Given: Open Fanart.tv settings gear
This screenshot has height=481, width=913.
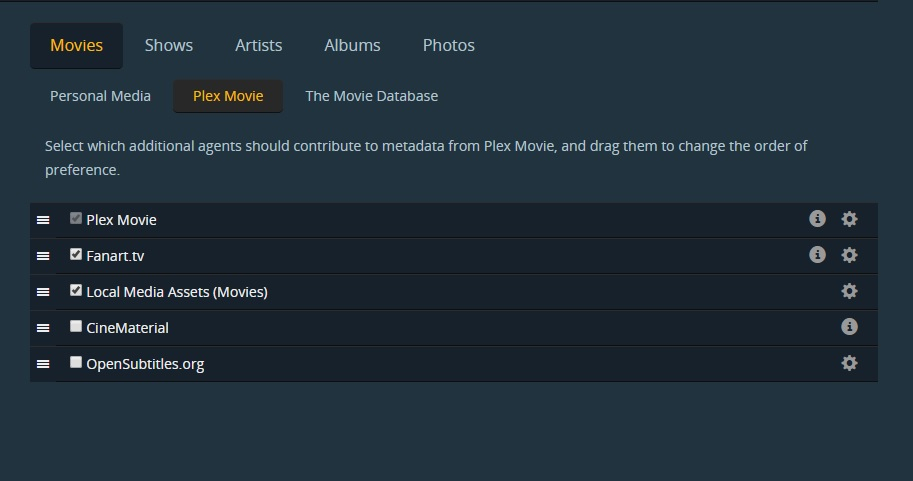Looking at the screenshot, I should pyautogui.click(x=849, y=255).
